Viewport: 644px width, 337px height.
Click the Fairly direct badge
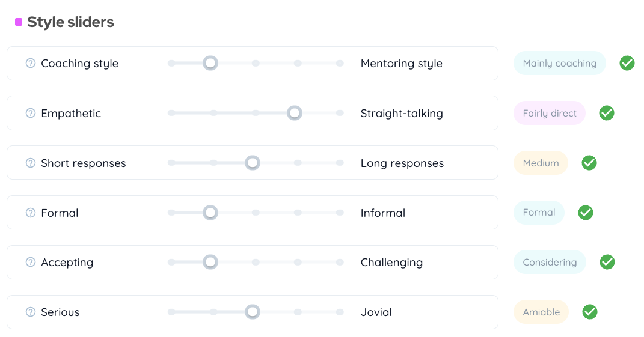[x=549, y=113]
